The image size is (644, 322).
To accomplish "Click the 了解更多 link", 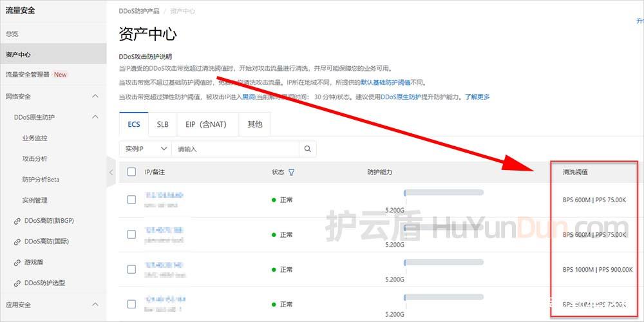I will pyautogui.click(x=477, y=97).
